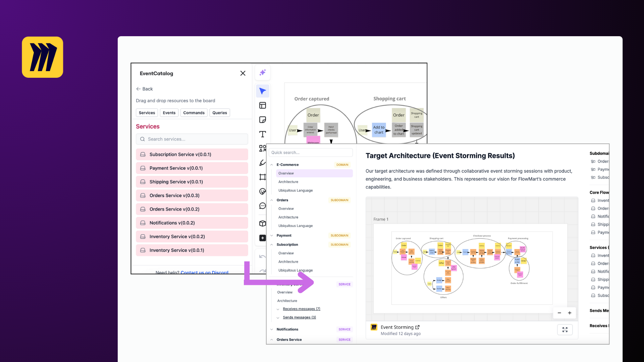Select the frame tool
Screen dimensions: 644x362
coord(263,177)
